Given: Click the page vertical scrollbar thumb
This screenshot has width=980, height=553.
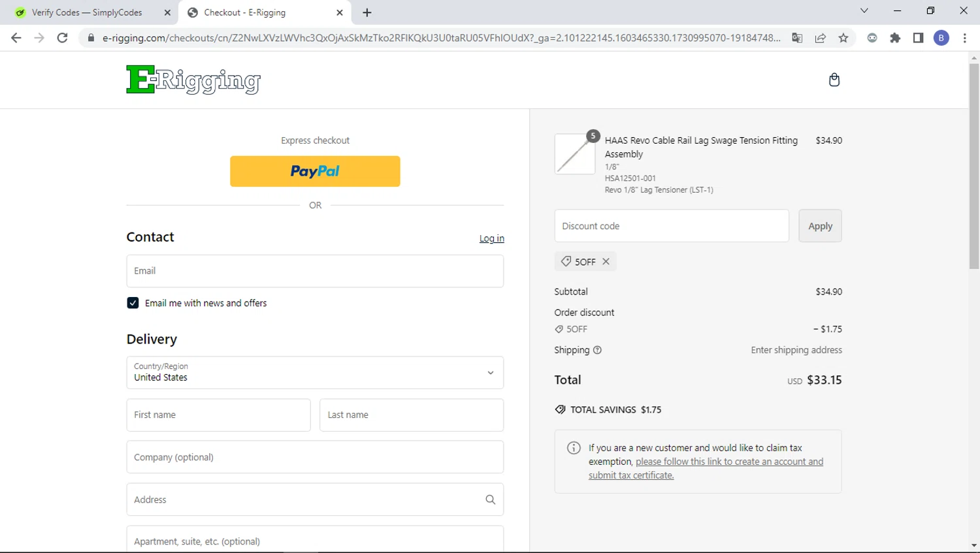Looking at the screenshot, I should pyautogui.click(x=974, y=166).
